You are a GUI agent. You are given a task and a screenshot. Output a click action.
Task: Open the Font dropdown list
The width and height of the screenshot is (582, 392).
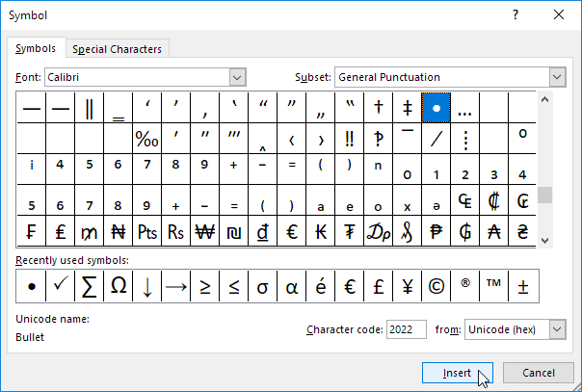point(238,77)
